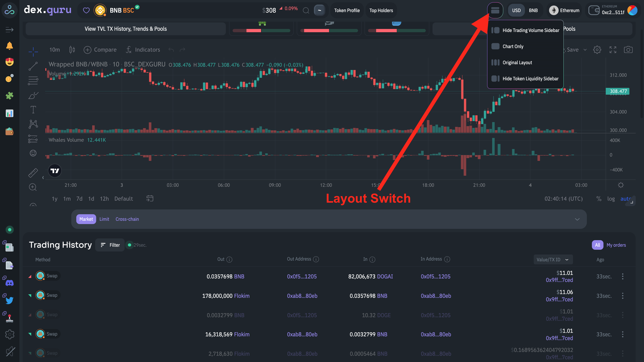644x362 pixels.
Task: Toggle percent scale on chart
Action: [x=599, y=199]
